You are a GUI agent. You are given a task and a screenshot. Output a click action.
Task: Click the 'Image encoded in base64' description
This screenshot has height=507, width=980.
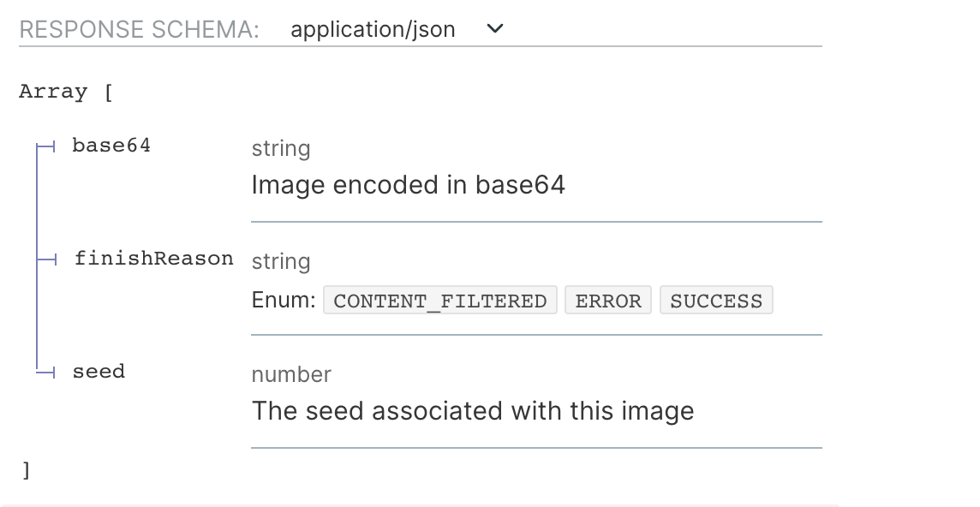pos(408,185)
